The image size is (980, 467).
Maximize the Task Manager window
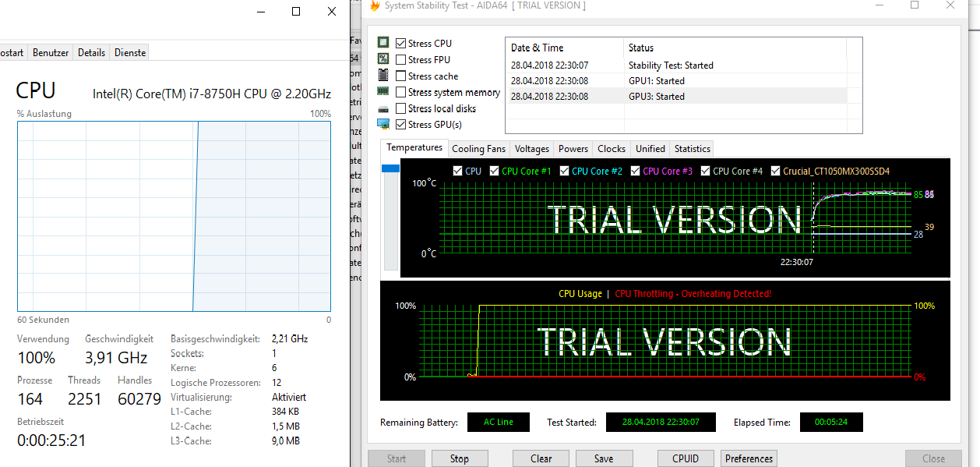tap(296, 11)
